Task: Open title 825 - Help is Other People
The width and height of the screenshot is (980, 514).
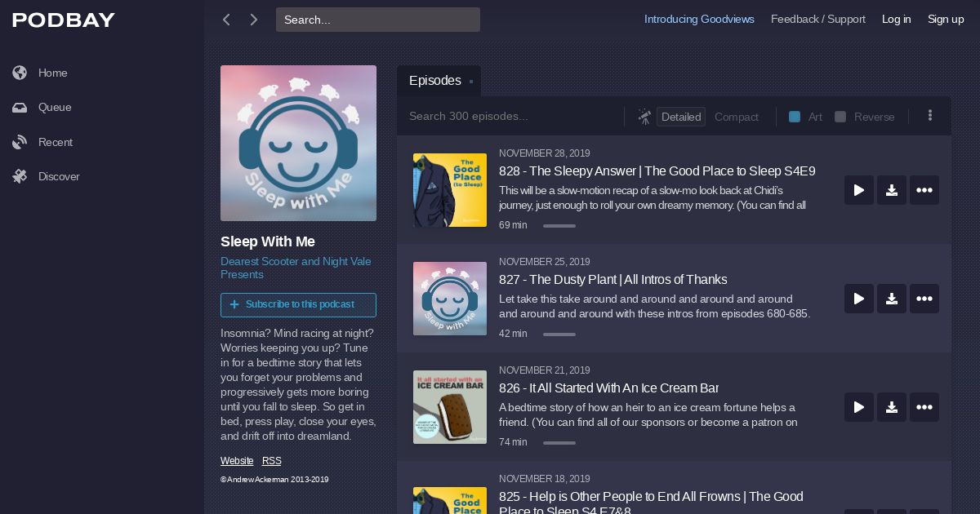Action: [x=651, y=503]
